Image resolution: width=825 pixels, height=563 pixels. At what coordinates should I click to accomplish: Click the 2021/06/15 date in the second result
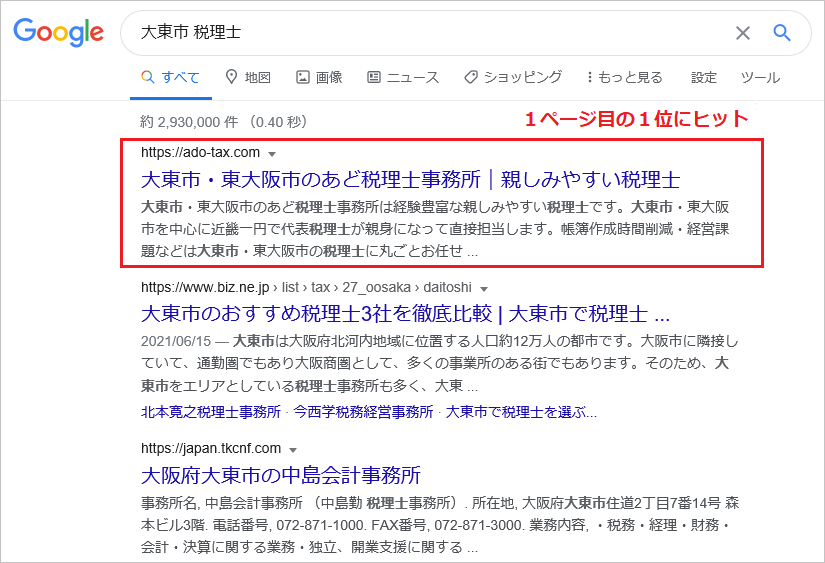[x=176, y=341]
